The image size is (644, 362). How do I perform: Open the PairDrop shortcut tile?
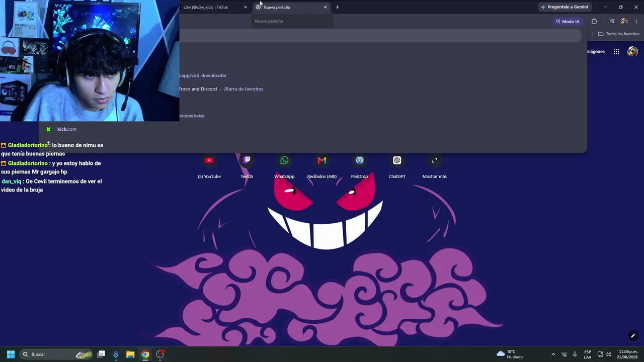pyautogui.click(x=359, y=160)
